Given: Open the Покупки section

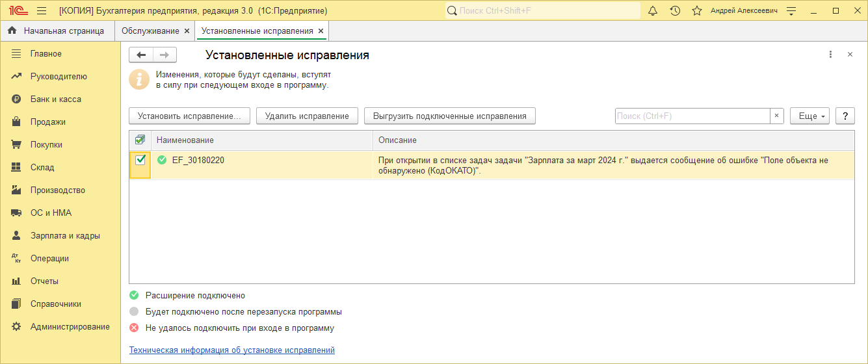Looking at the screenshot, I should click(60, 144).
